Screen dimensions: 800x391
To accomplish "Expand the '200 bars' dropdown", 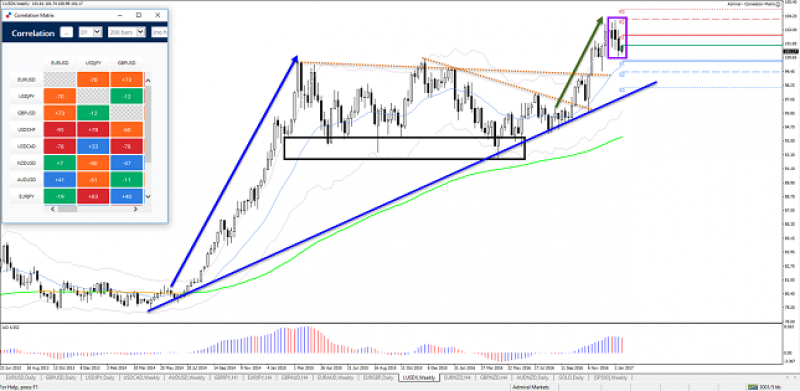I will [x=127, y=32].
